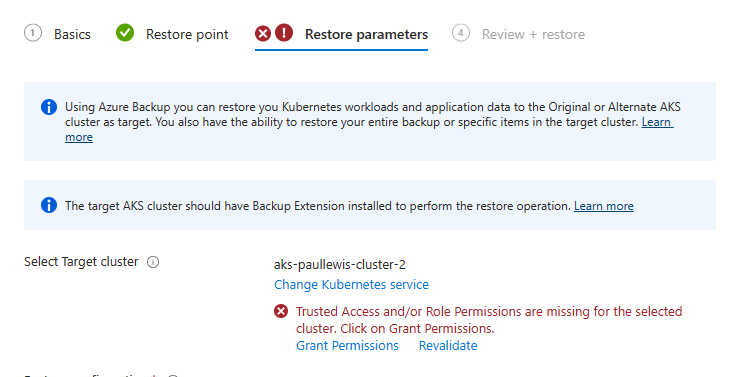Click the red error icon beside Trusted Access message

[281, 312]
